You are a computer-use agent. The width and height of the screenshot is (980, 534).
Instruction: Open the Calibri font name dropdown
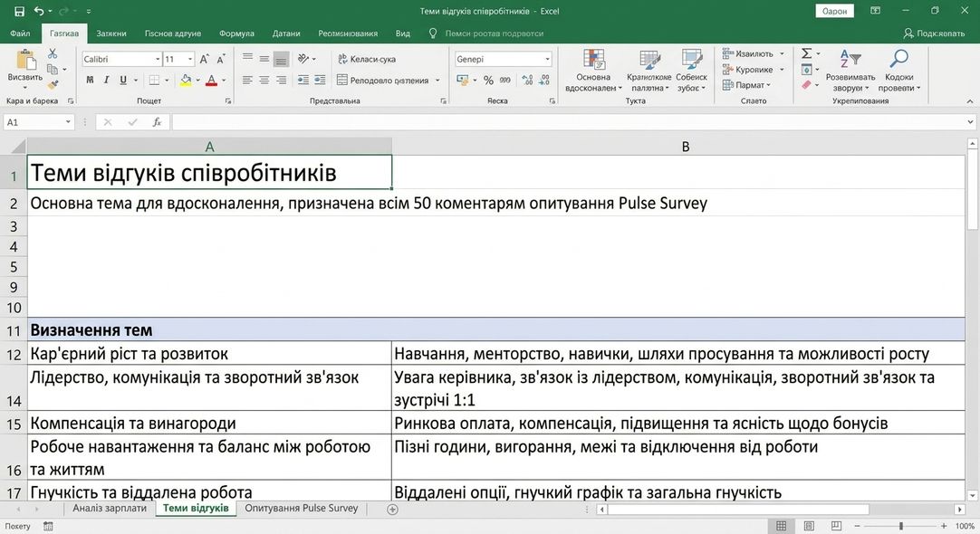click(158, 60)
